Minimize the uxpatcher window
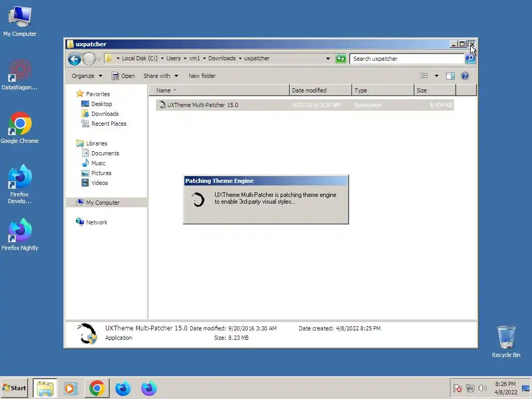The image size is (532, 399). (x=454, y=44)
